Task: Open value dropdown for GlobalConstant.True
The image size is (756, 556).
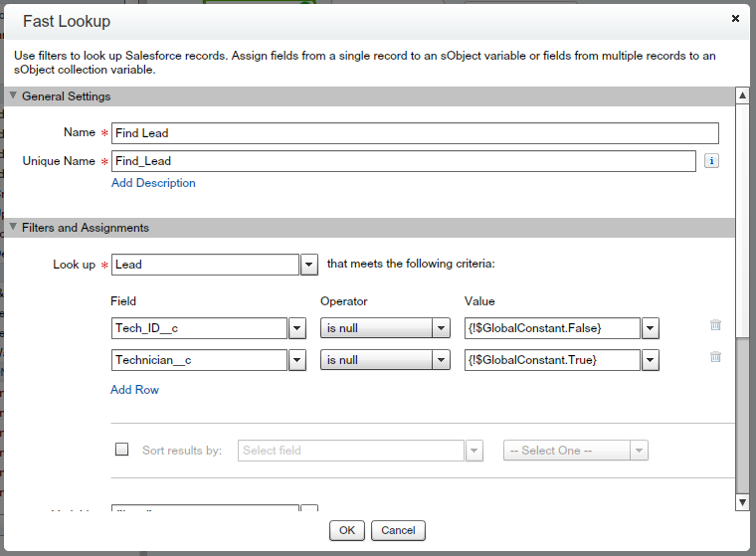Action: click(x=651, y=360)
